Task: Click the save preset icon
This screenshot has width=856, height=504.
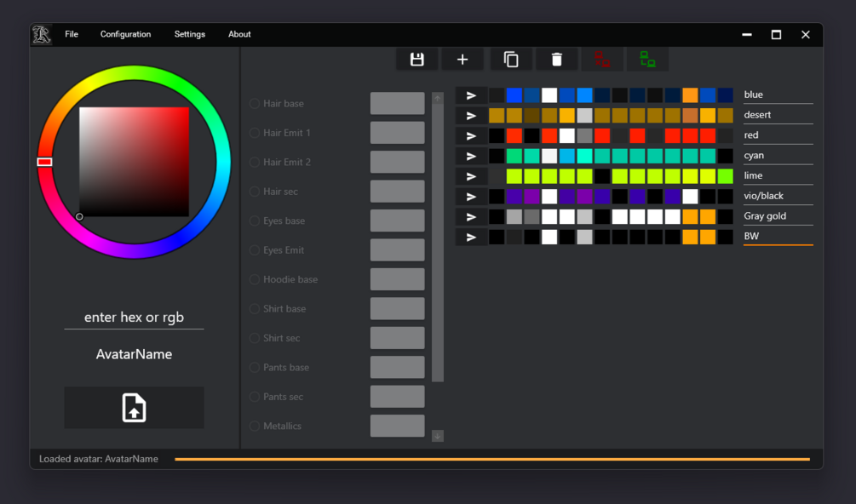Action: click(x=417, y=60)
